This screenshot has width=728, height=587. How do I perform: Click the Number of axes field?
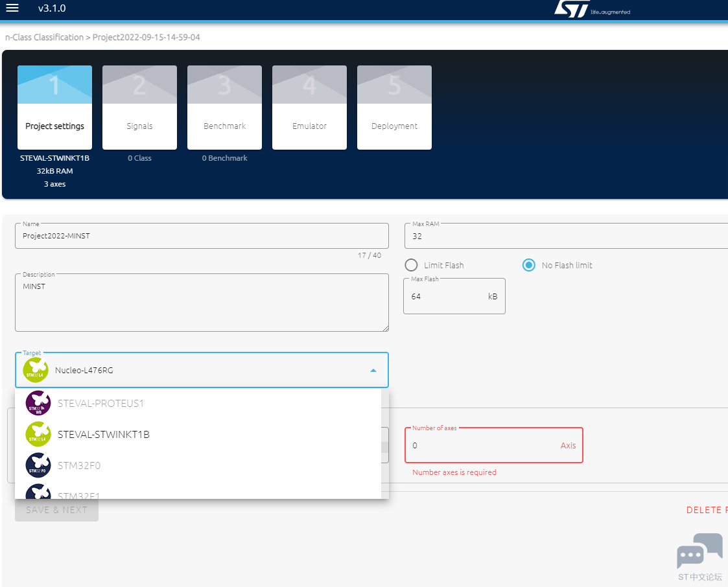[x=494, y=446]
